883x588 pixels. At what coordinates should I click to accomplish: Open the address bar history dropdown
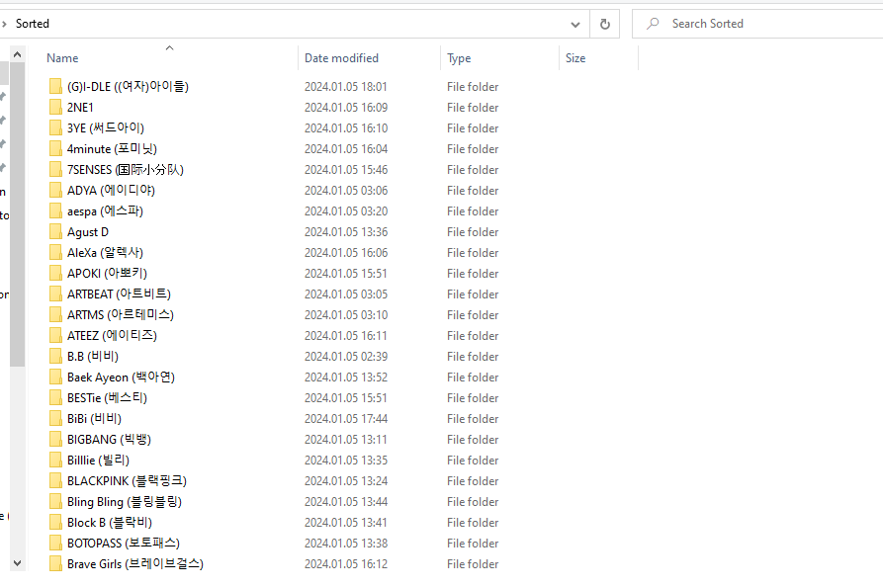click(x=575, y=24)
